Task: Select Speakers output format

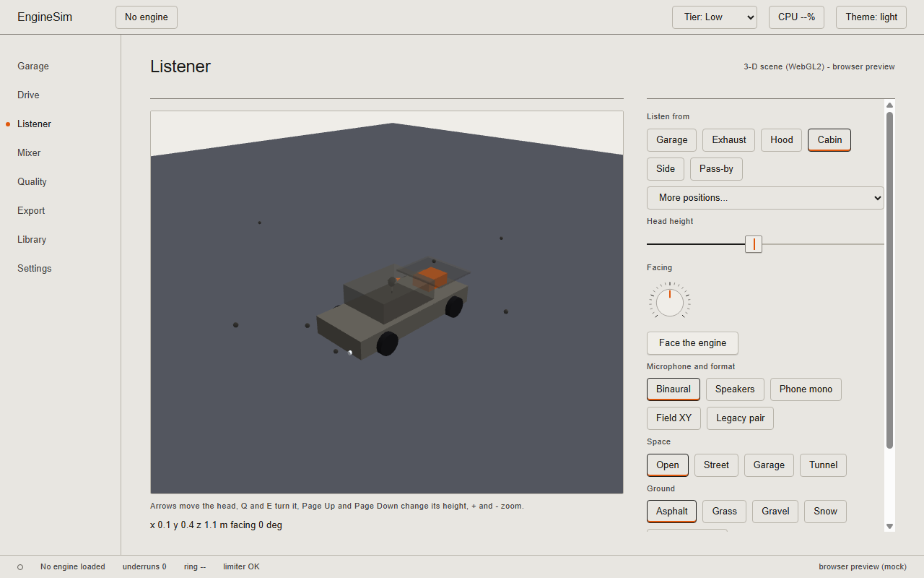Action: pyautogui.click(x=735, y=389)
